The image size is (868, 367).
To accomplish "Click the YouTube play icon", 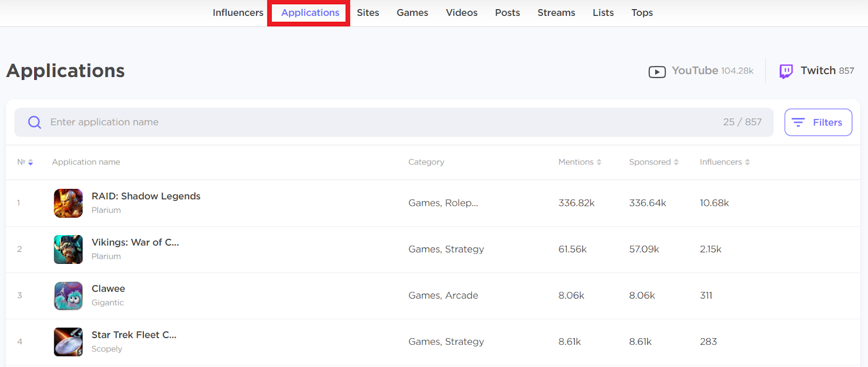I will [x=657, y=72].
